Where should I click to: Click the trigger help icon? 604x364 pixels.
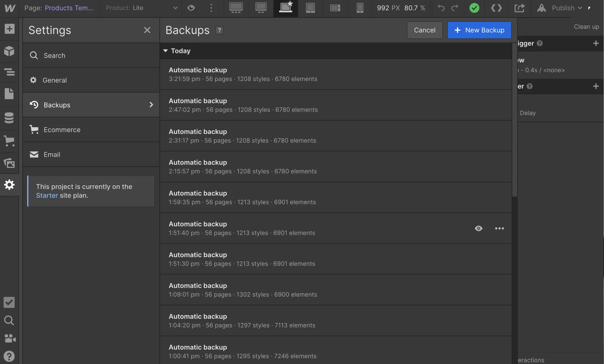[540, 43]
